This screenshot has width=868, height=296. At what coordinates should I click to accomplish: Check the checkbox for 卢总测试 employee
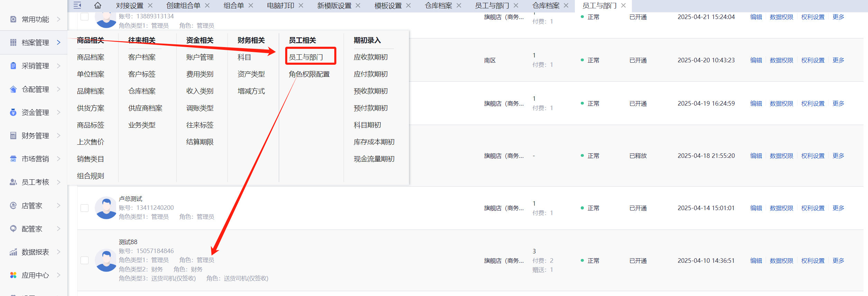[85, 208]
